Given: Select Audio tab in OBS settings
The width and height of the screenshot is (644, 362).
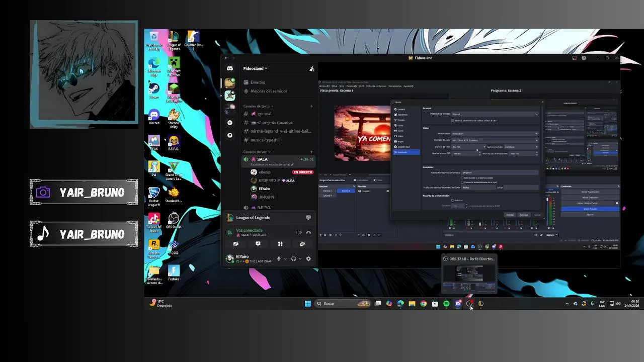Looking at the screenshot, I should (x=401, y=131).
